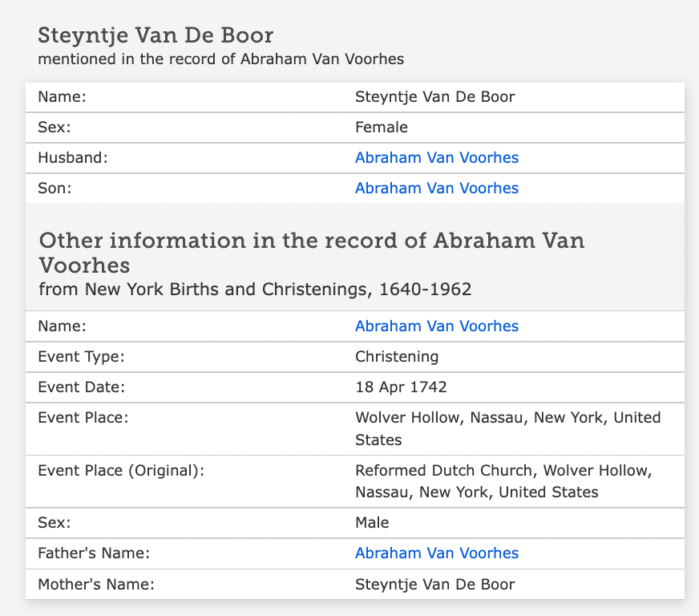
Task: Click the 'Male' sex value
Action: 372,523
